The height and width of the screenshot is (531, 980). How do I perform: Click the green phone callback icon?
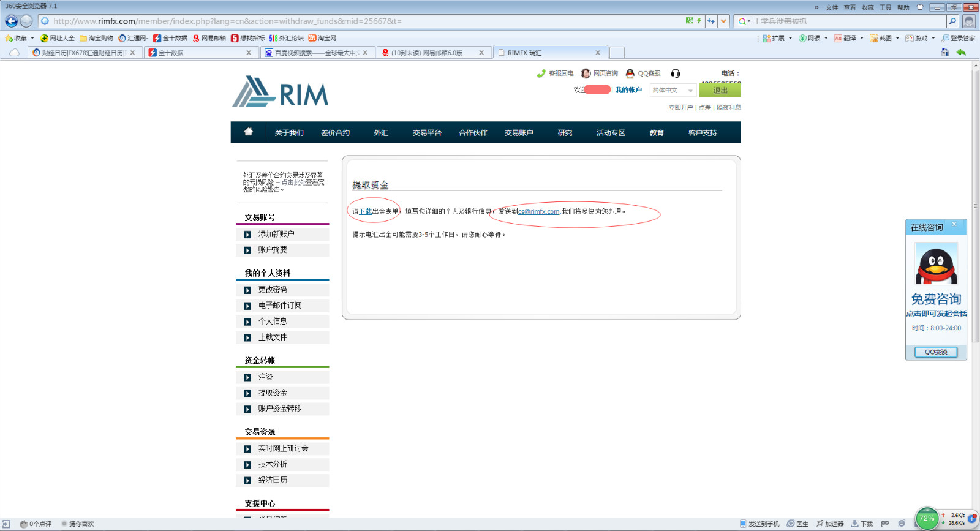pos(541,73)
